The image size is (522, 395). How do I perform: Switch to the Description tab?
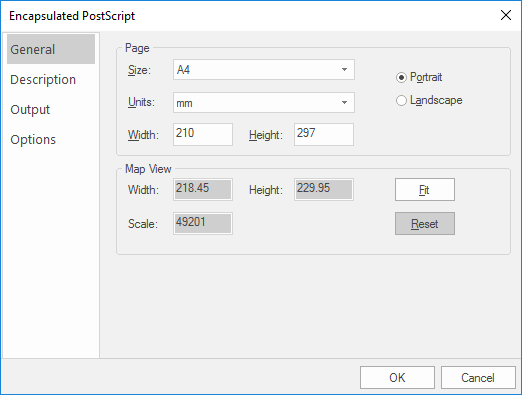click(51, 79)
